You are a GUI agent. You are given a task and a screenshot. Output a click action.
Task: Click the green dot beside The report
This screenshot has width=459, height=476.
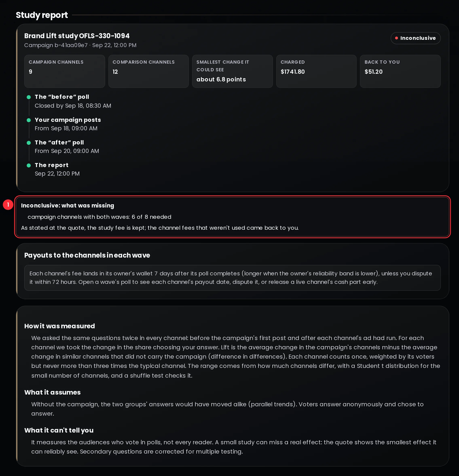[29, 165]
